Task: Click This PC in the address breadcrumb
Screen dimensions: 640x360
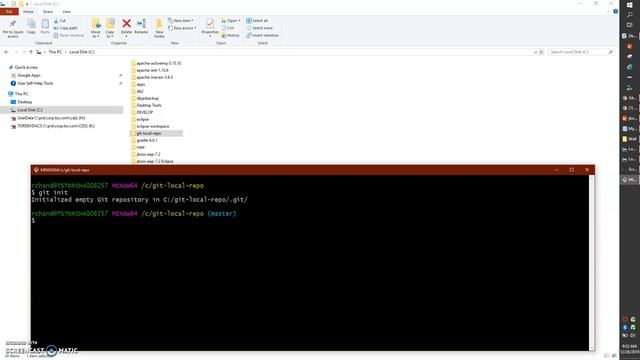Action: pyautogui.click(x=55, y=52)
